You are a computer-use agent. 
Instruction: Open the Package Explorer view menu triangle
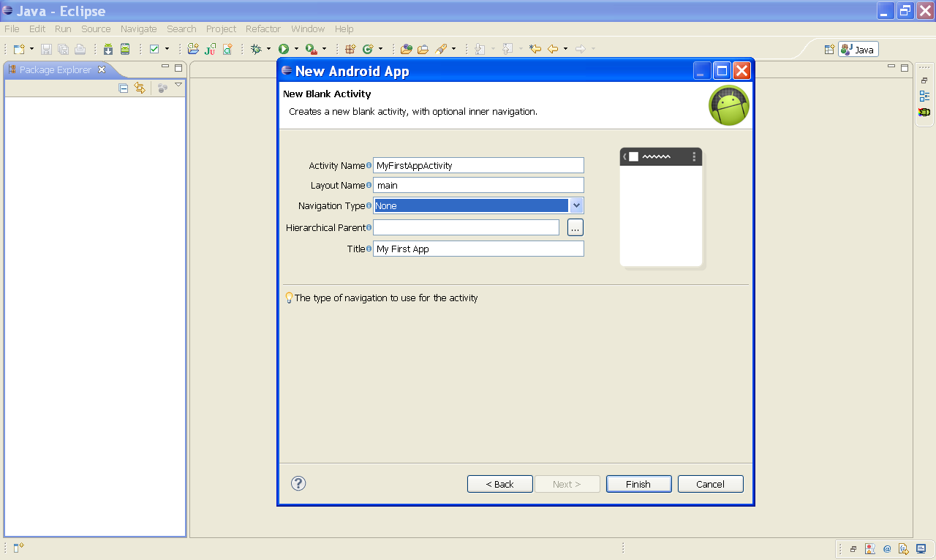tap(178, 86)
